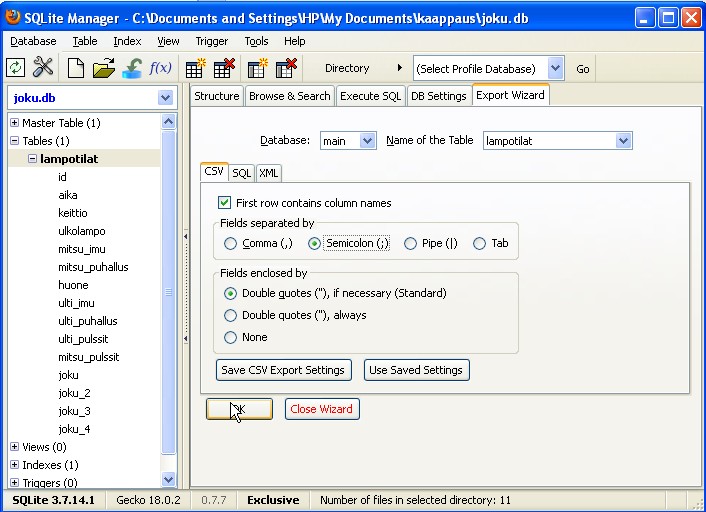This screenshot has height=512, width=706.
Task: Click the Refresh toolbar icon
Action: click(x=16, y=68)
